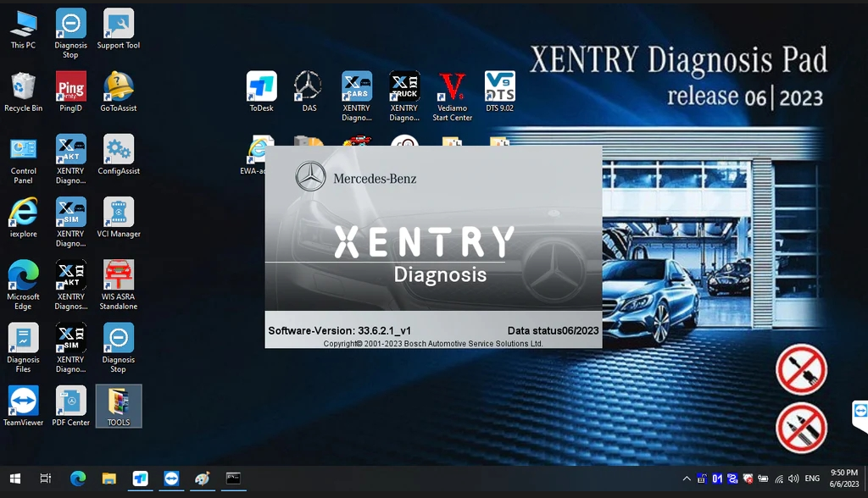Switch to the paint palette app on taskbar
The width and height of the screenshot is (868, 498).
tap(202, 479)
